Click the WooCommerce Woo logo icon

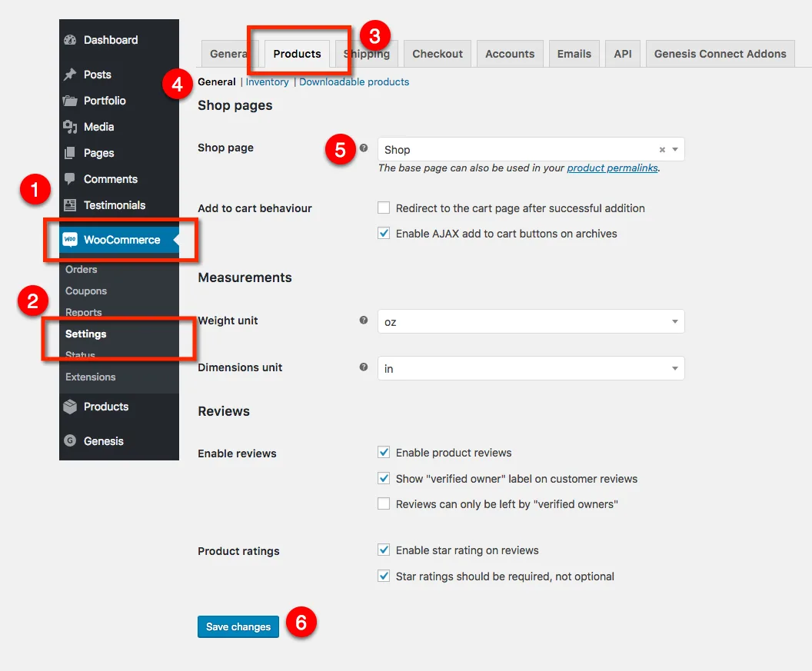coord(70,239)
